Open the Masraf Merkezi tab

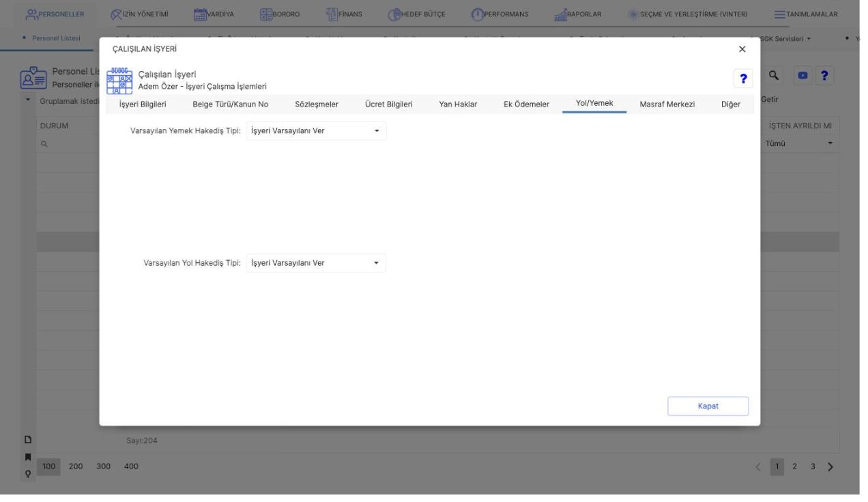pyautogui.click(x=667, y=104)
